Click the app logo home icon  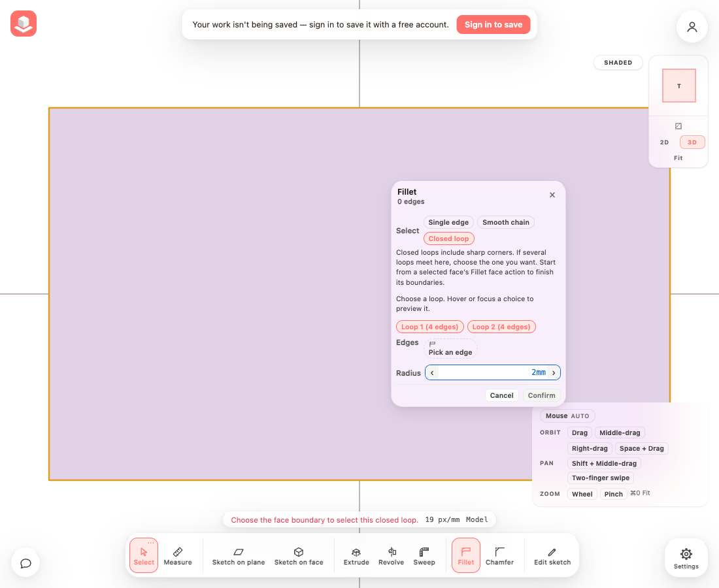click(24, 24)
